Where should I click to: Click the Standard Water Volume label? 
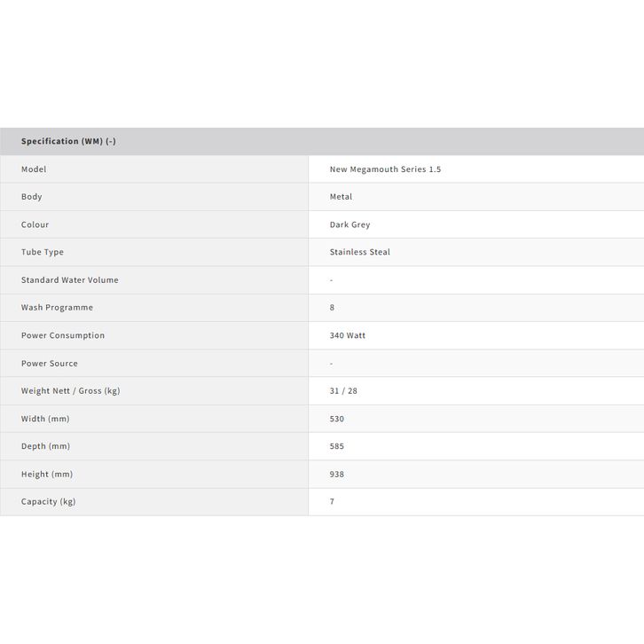click(x=70, y=280)
